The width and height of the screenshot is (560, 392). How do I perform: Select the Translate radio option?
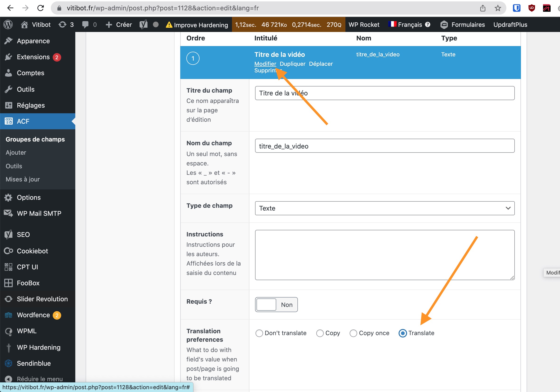[402, 333]
